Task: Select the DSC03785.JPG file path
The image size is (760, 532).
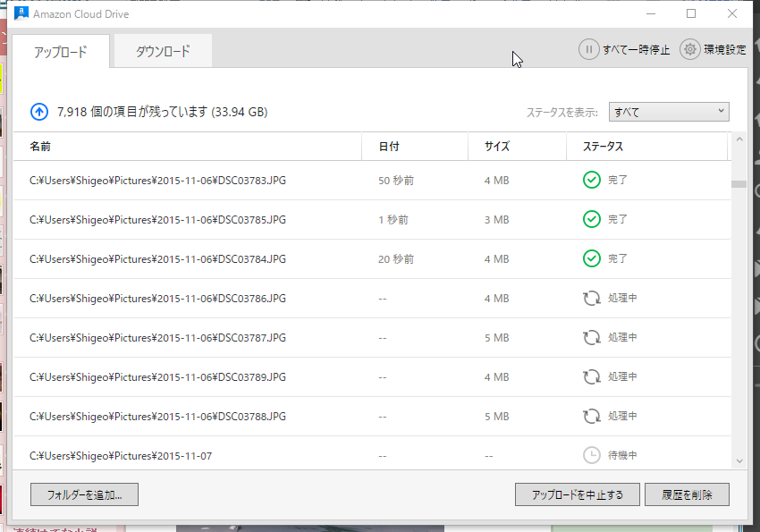Action: pos(157,220)
